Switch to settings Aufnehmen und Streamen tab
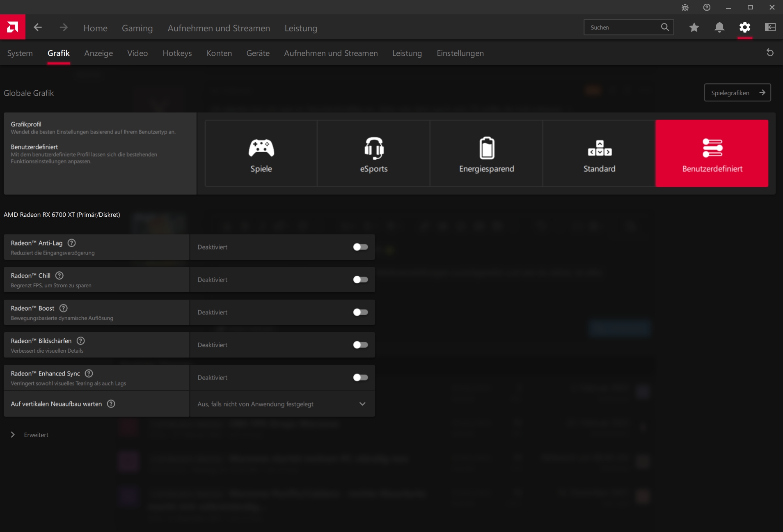The width and height of the screenshot is (783, 532). point(331,53)
